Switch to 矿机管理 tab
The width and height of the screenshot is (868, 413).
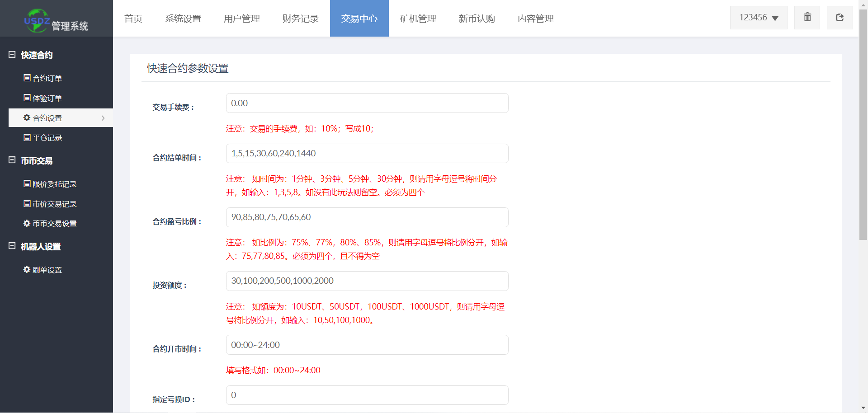coord(418,19)
